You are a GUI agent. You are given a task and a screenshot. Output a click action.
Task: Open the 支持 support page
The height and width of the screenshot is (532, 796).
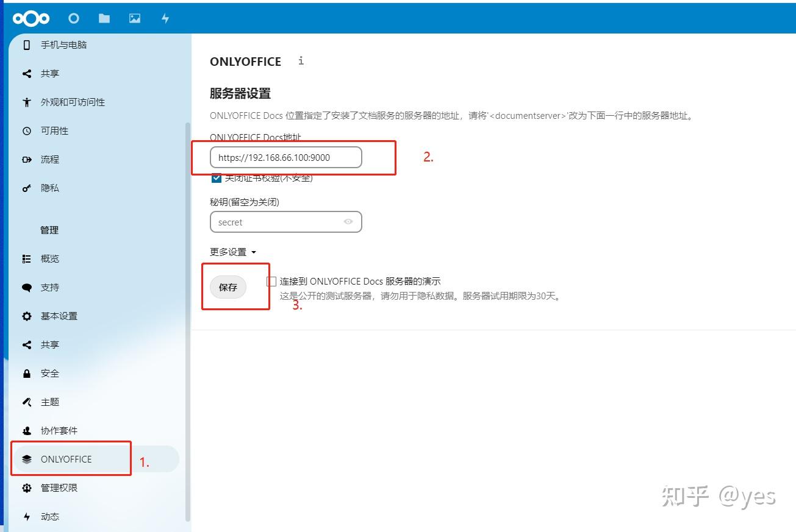pyautogui.click(x=49, y=287)
